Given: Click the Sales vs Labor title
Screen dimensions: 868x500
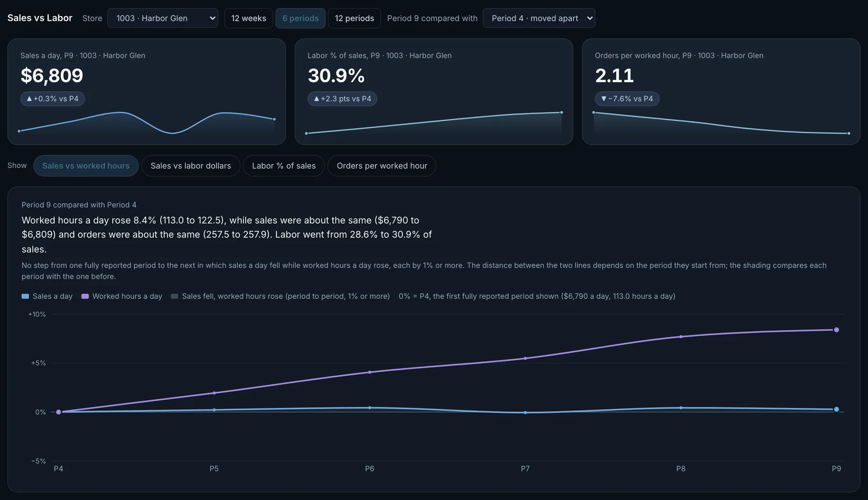Looking at the screenshot, I should pyautogui.click(x=40, y=18).
